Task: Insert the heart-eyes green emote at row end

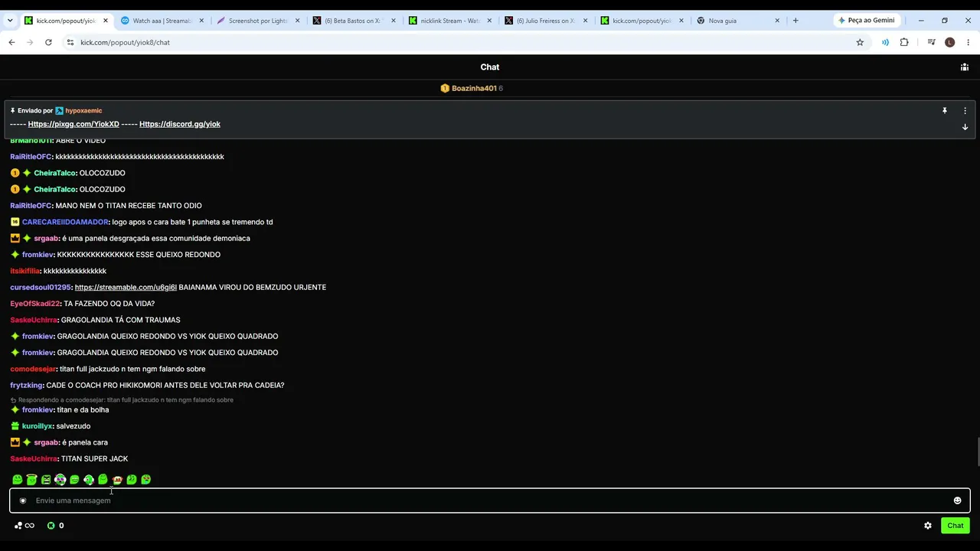Action: click(x=145, y=480)
